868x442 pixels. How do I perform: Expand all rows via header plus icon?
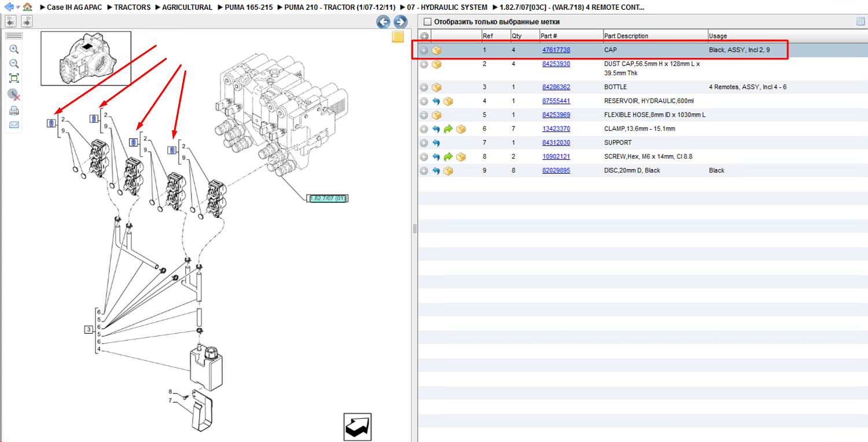click(424, 36)
